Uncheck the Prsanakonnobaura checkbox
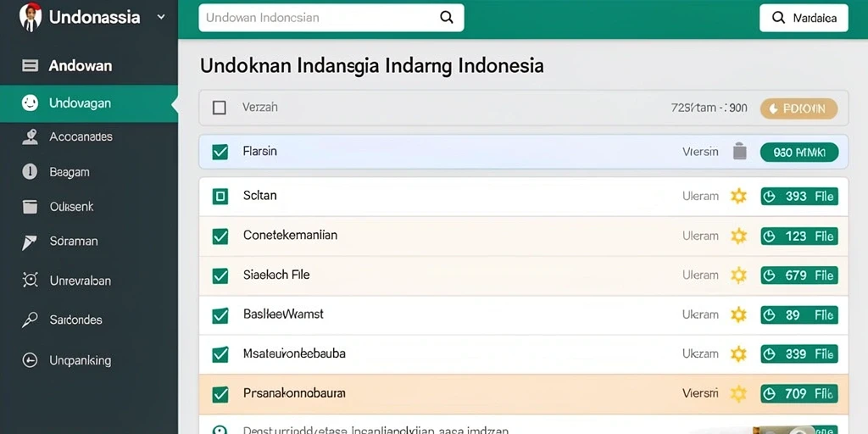 pos(220,394)
